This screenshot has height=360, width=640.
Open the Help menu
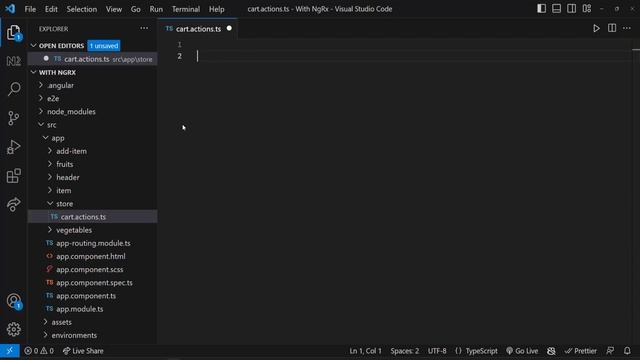[216, 9]
